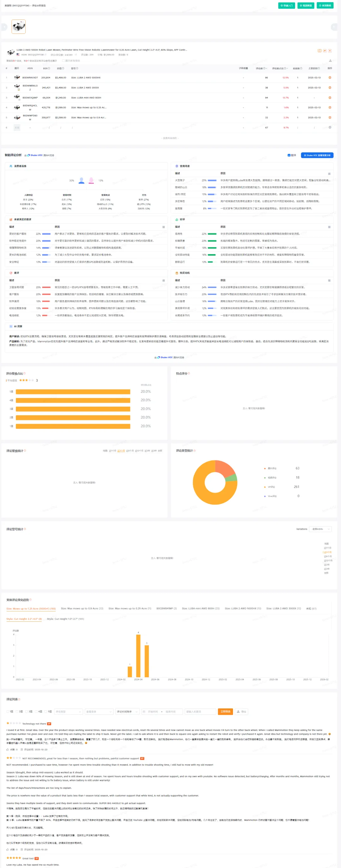341x868 pixels.
Task: Select the lawn mower product thumbnail
Action: pyautogui.click(x=19, y=26)
